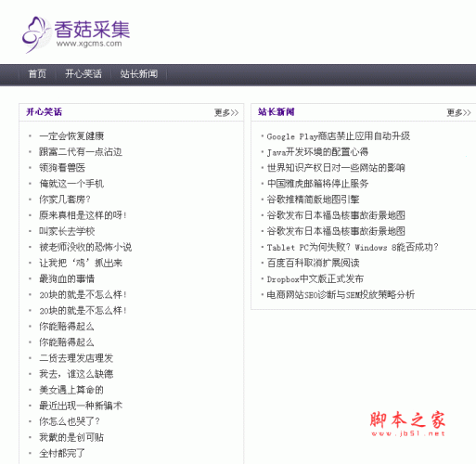This screenshot has height=464, width=476.
Task: Open joke 被老师没收的恐怖小说
Action: point(85,247)
